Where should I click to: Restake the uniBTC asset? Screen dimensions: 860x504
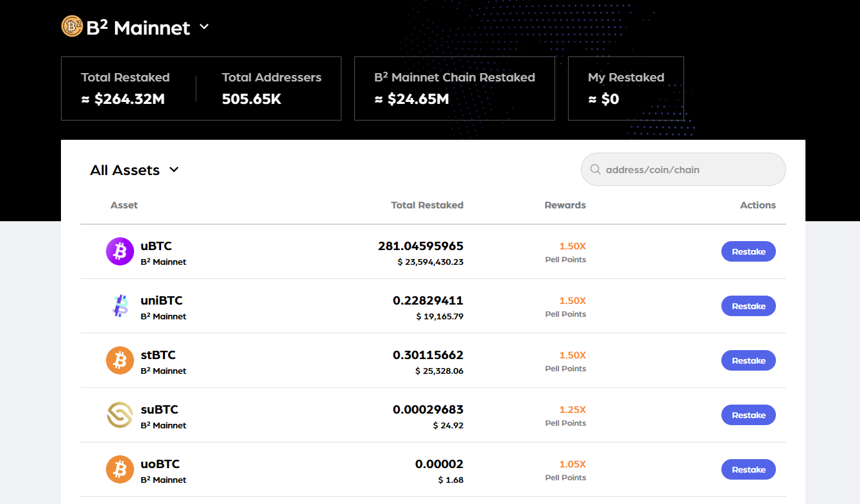(748, 306)
